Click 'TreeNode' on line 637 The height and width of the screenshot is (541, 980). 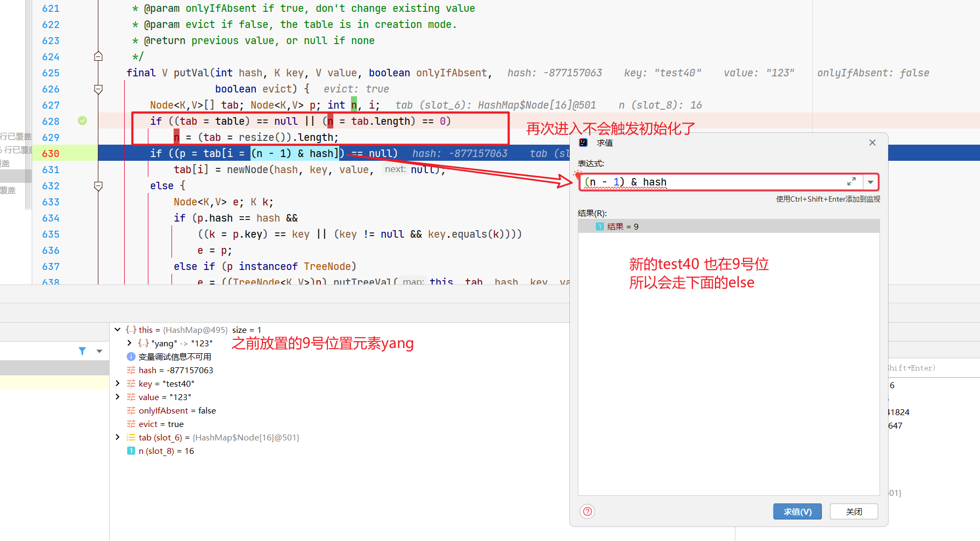pyautogui.click(x=327, y=266)
